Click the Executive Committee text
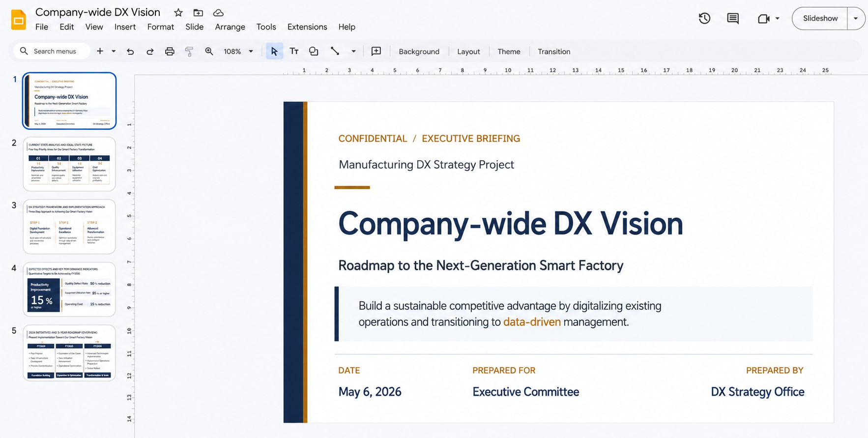Screen dimensions: 868x438 525,392
